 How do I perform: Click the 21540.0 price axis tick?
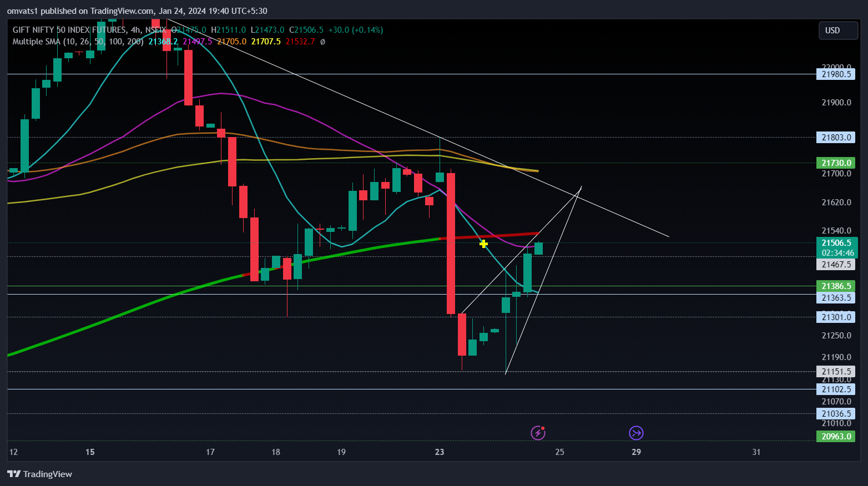[x=836, y=231]
